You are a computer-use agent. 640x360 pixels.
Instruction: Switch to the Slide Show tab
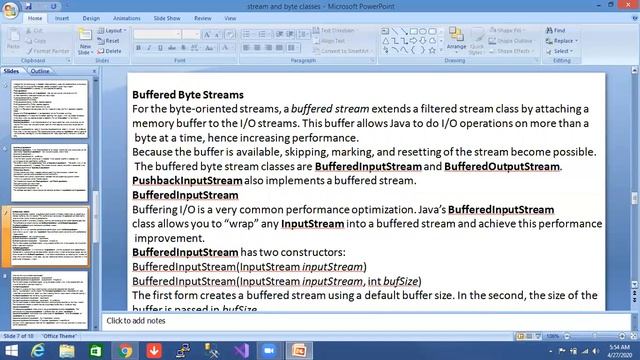pyautogui.click(x=167, y=18)
